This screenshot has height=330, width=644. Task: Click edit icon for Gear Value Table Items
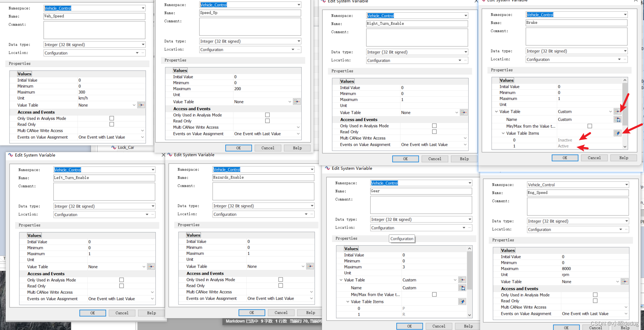click(x=462, y=302)
